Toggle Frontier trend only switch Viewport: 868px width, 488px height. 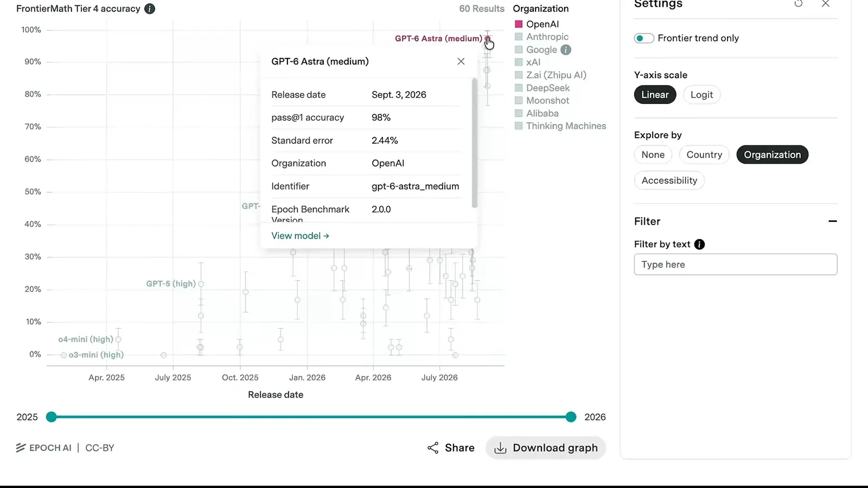click(x=644, y=38)
